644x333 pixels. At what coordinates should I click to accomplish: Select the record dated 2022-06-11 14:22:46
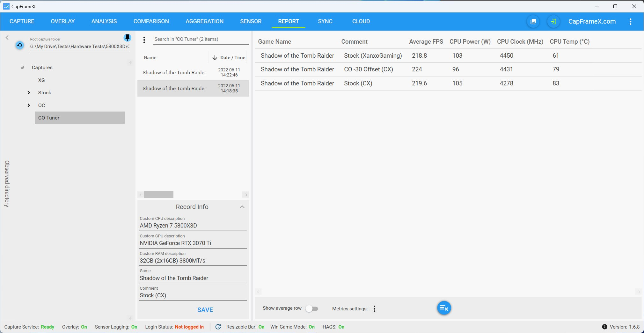[193, 72]
